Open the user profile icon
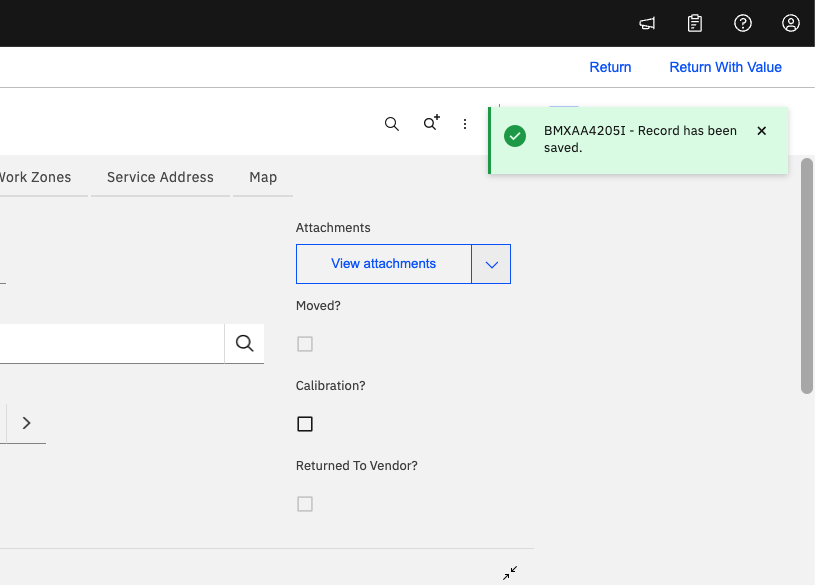The image size is (815, 585). pos(791,23)
